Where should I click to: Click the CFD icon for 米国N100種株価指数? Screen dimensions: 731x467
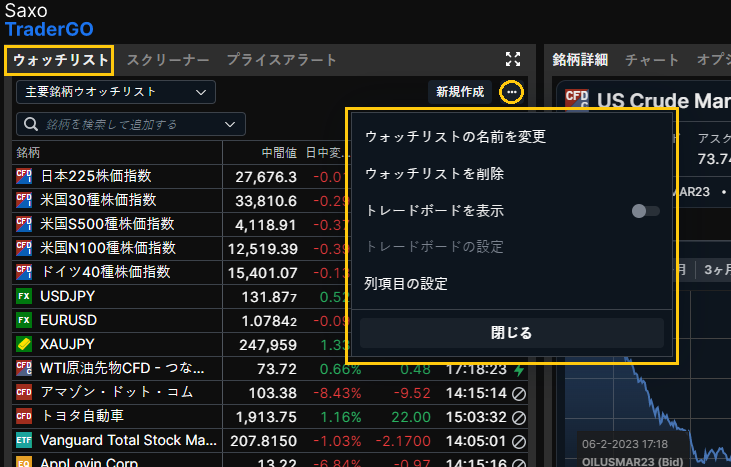tap(24, 248)
